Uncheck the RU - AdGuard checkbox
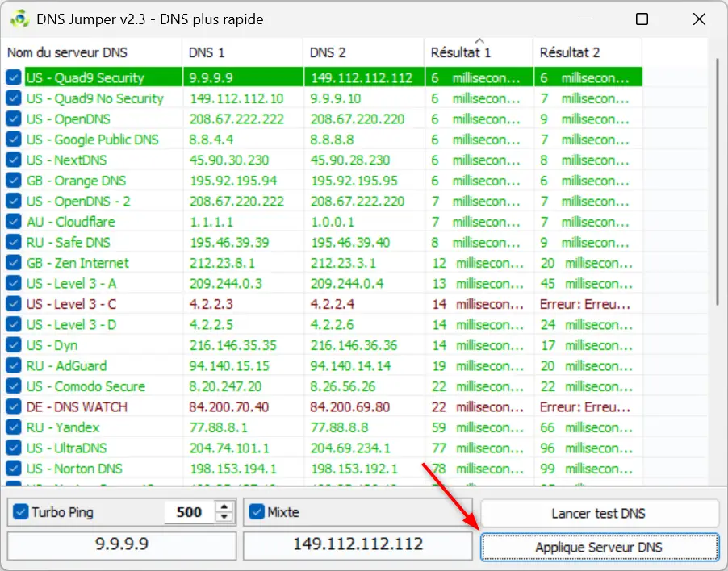The width and height of the screenshot is (728, 571). tap(14, 365)
